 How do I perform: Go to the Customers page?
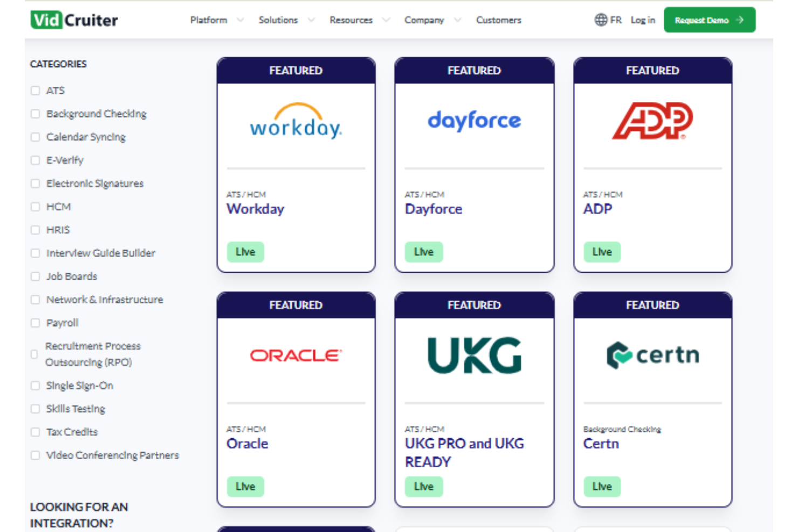click(x=499, y=20)
